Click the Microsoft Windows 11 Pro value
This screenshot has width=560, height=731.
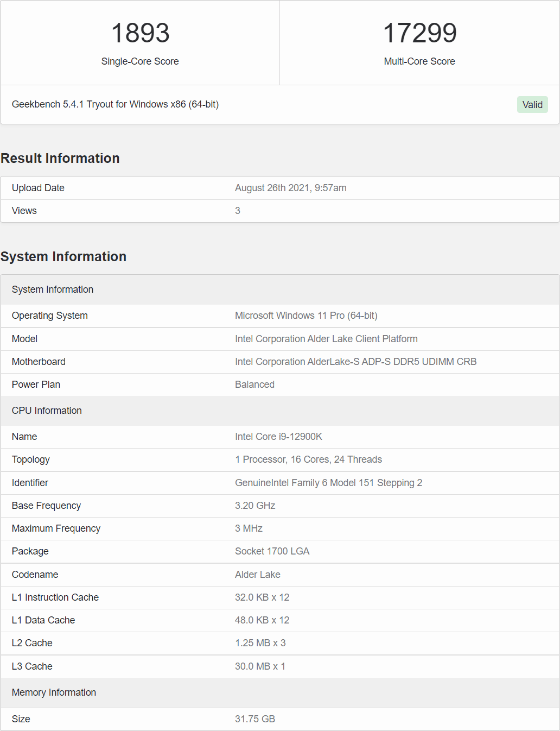306,316
